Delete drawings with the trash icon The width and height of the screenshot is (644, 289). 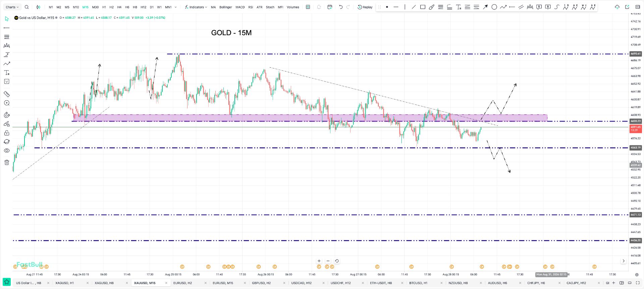[x=7, y=162]
